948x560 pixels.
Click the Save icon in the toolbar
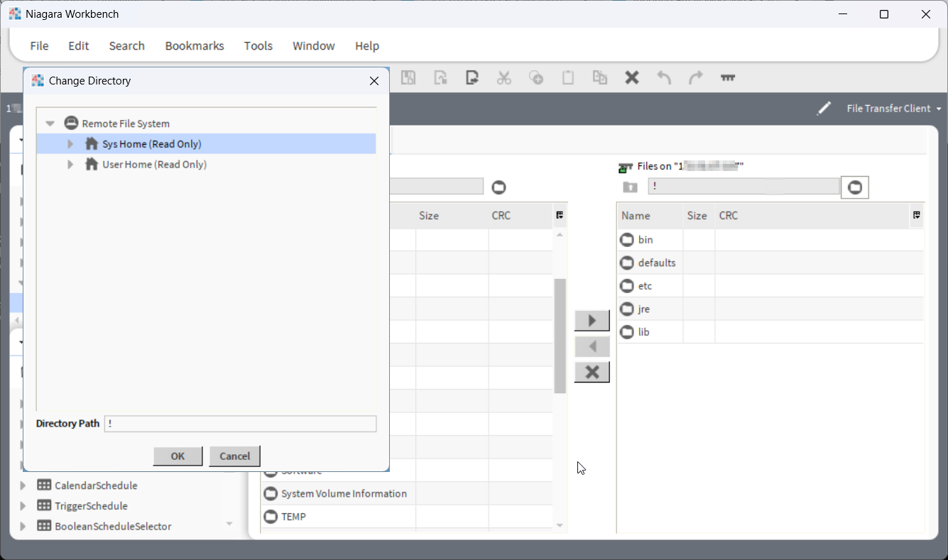point(408,78)
